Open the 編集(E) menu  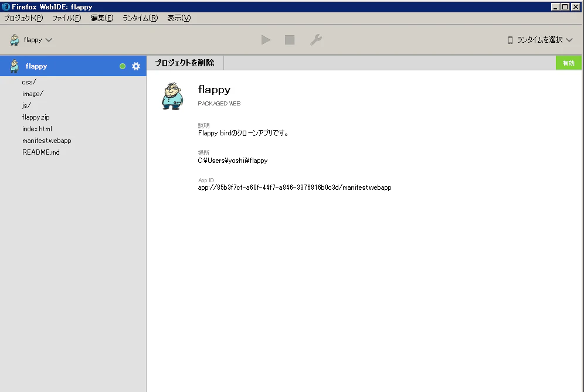(101, 18)
